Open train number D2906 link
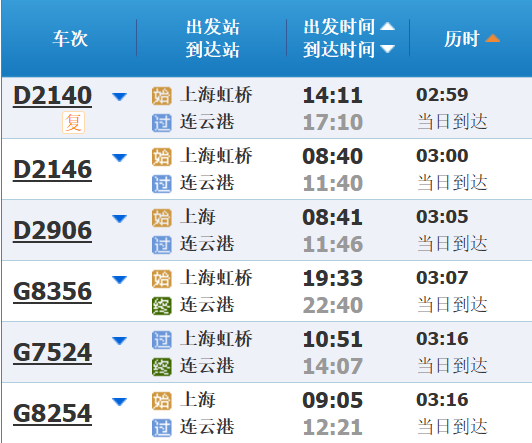Viewport: 532px width, 443px height. tap(53, 230)
